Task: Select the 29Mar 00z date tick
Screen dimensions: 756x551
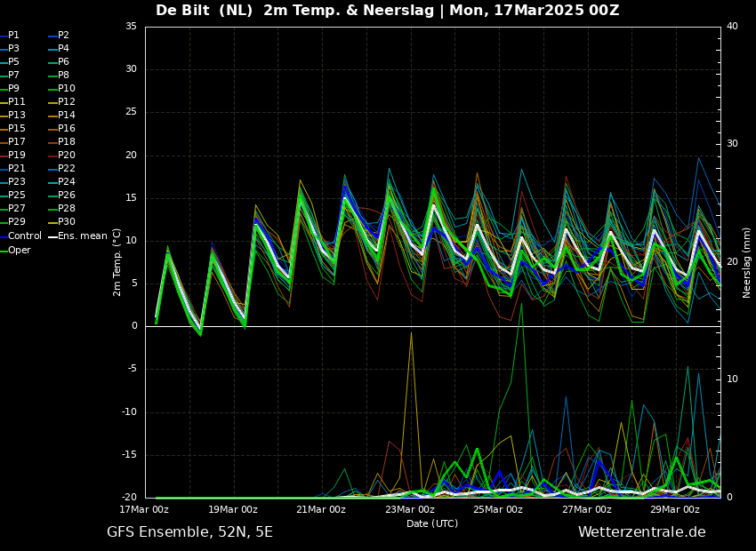Action: click(x=675, y=510)
